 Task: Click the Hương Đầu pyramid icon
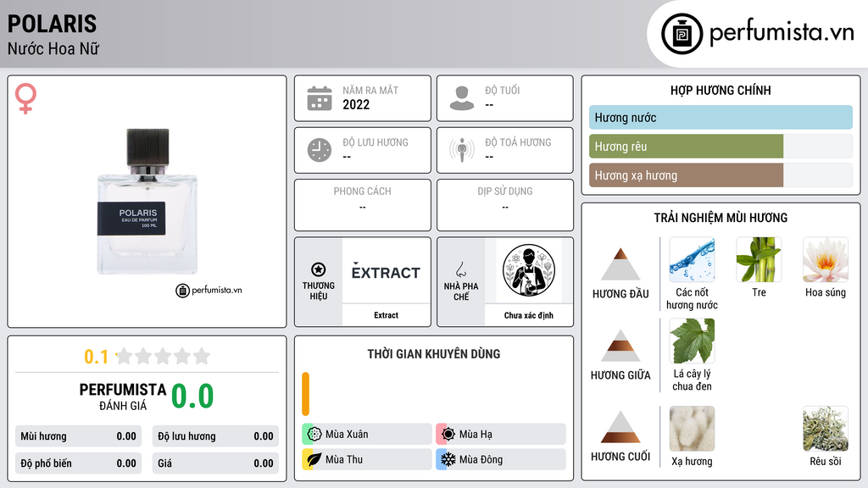pyautogui.click(x=620, y=264)
